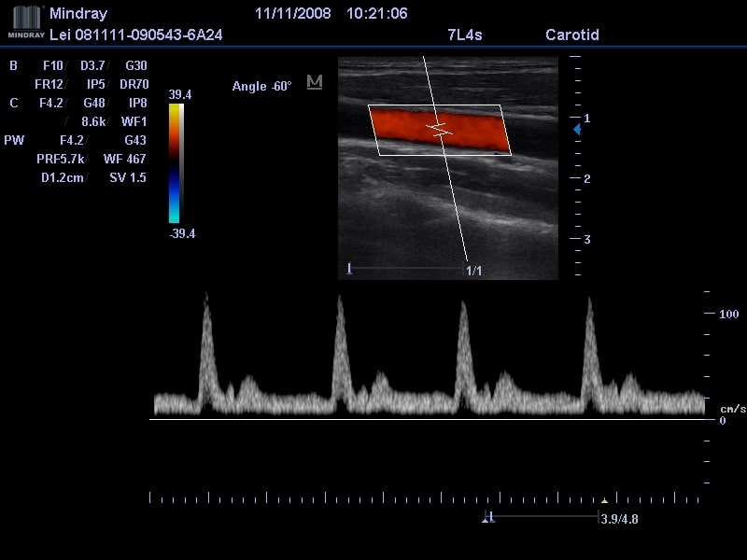Click the 100 cm/s velocity scale label
The width and height of the screenshot is (747, 560).
pyautogui.click(x=728, y=314)
